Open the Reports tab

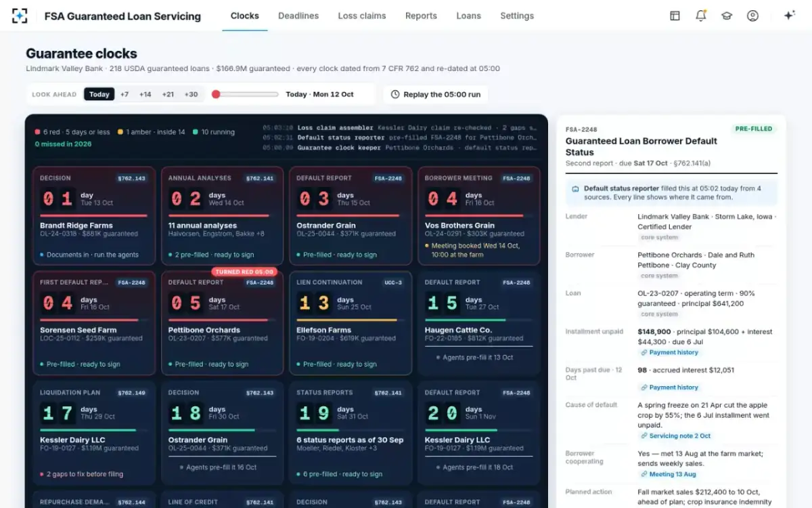421,16
